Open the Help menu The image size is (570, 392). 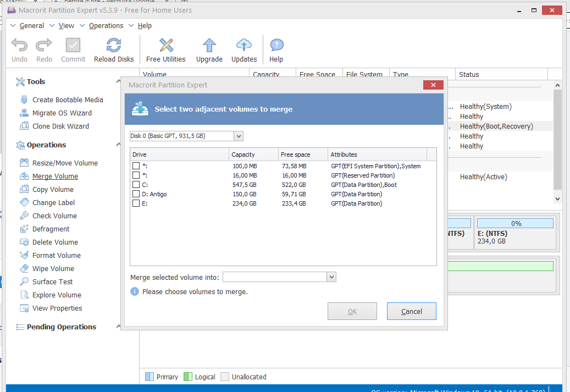145,25
